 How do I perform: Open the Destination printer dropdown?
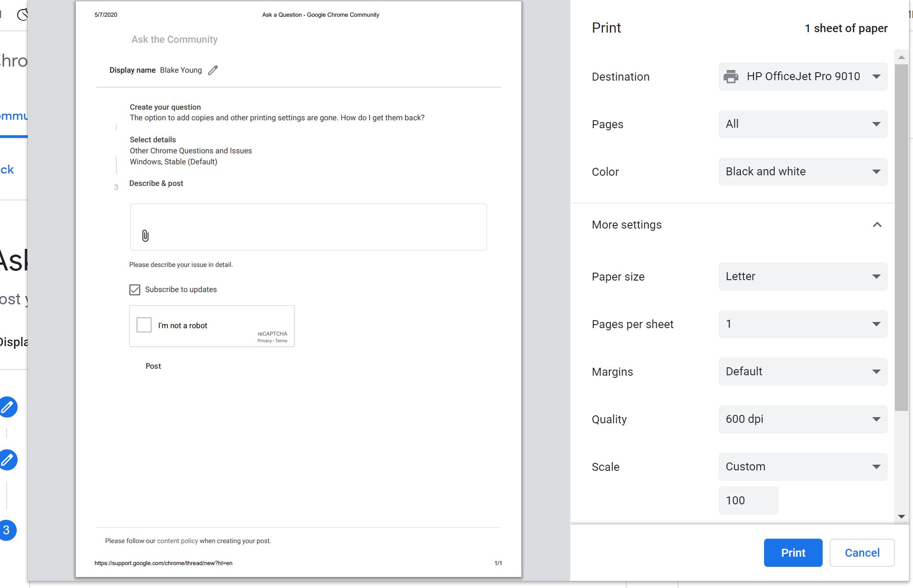pyautogui.click(x=803, y=77)
